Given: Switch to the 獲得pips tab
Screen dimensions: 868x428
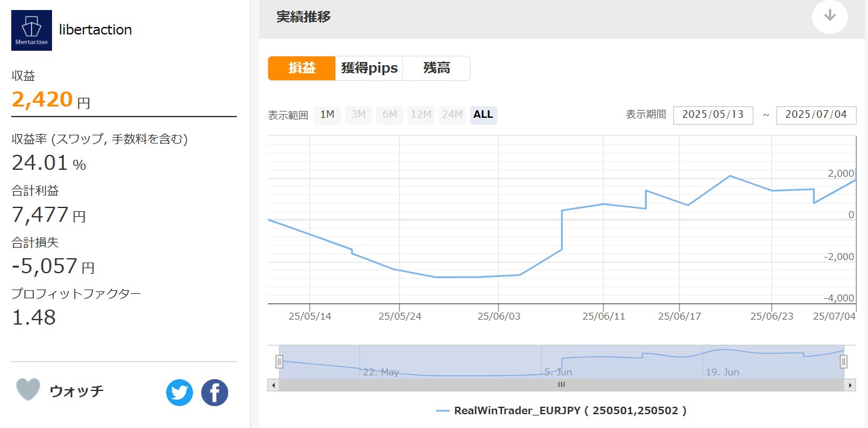Looking at the screenshot, I should pos(369,68).
